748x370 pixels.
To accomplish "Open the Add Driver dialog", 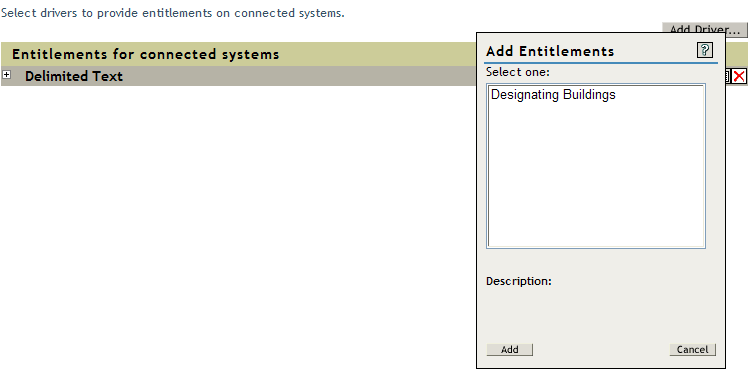I will point(704,30).
